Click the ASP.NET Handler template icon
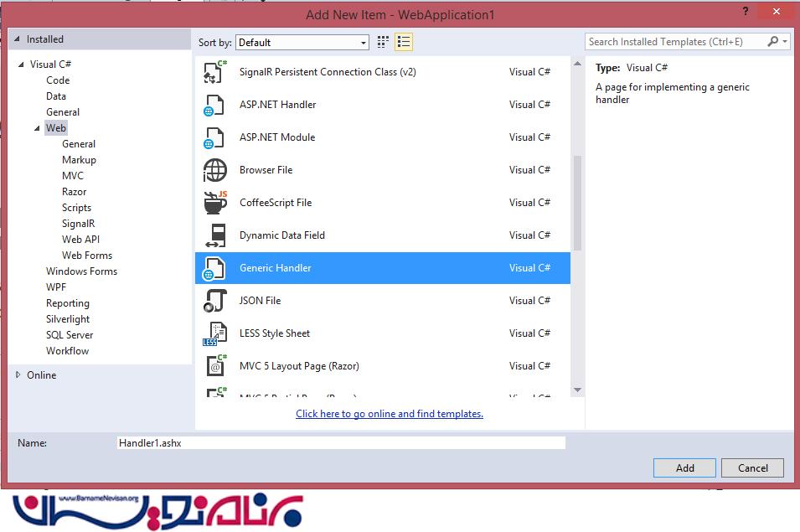 (x=214, y=105)
